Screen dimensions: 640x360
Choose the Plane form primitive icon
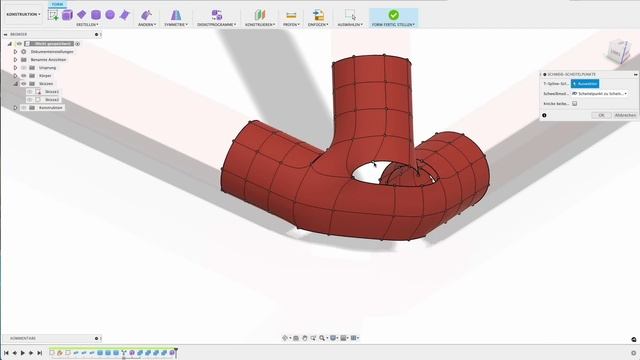click(x=81, y=15)
